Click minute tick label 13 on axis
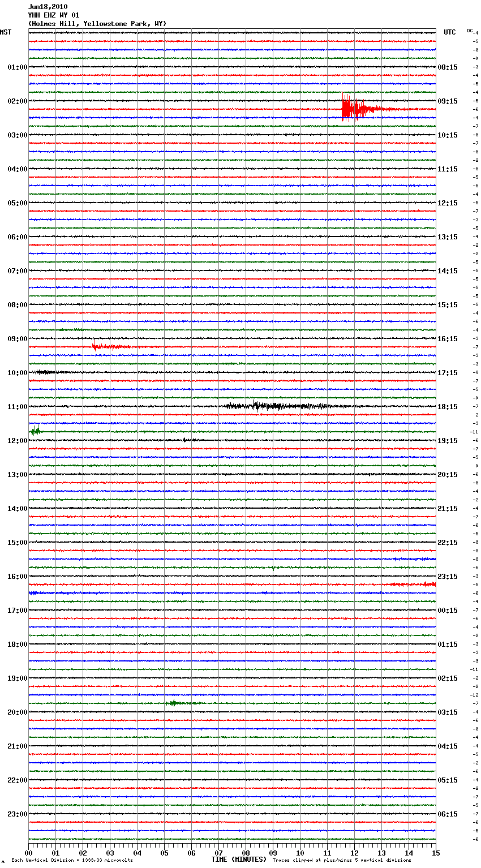This screenshot has width=481, height=868. pyautogui.click(x=381, y=853)
